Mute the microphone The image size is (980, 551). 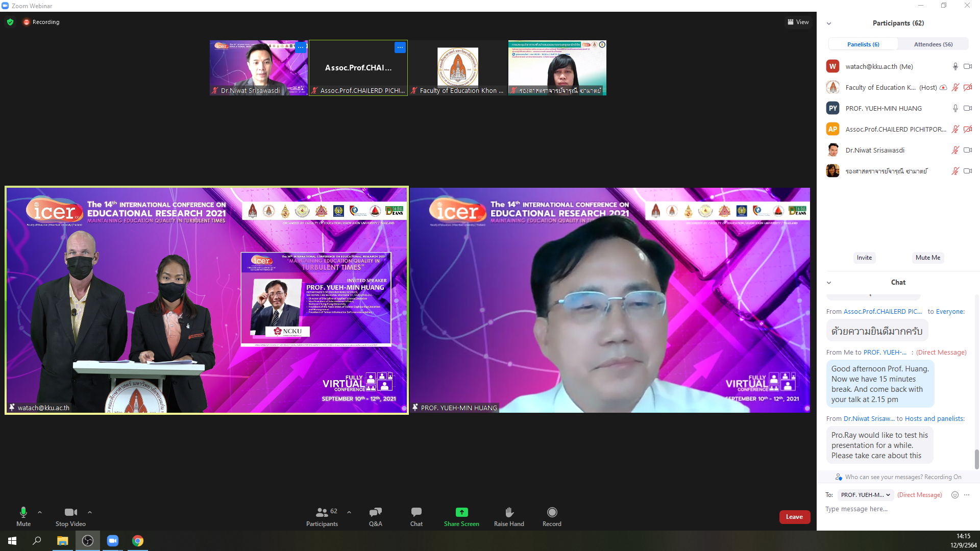[23, 512]
